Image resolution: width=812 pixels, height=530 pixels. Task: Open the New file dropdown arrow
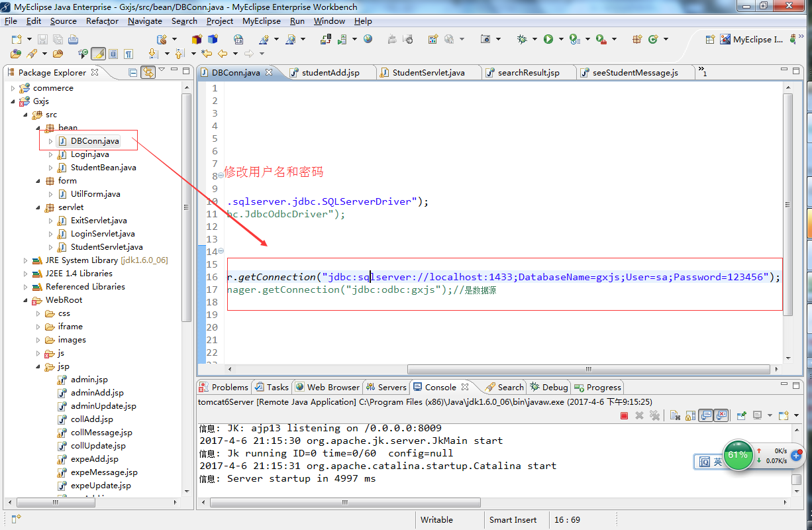29,39
